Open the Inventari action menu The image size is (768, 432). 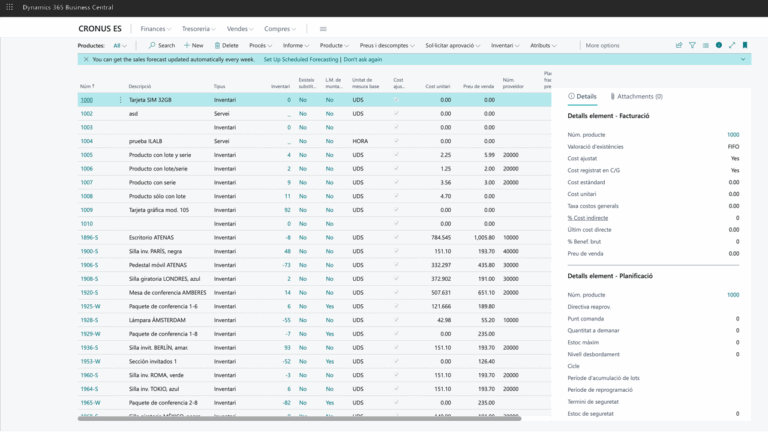pos(505,46)
